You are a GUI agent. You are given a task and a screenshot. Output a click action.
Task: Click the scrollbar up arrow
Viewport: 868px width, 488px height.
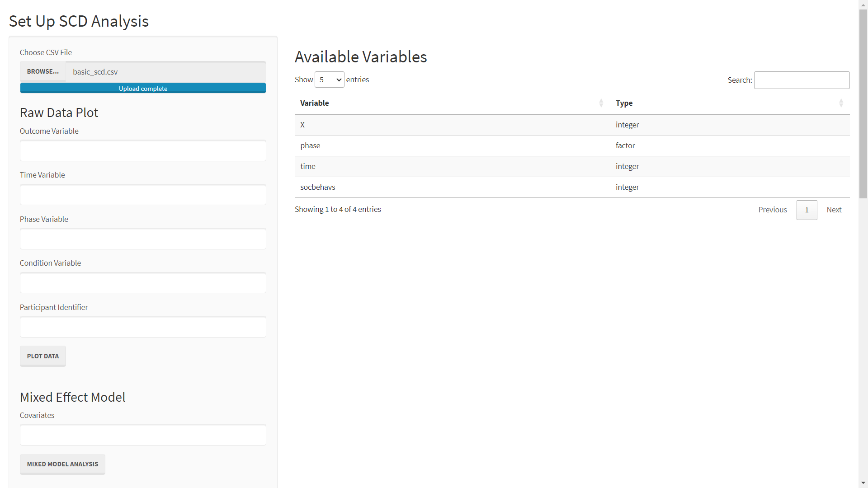coord(863,4)
